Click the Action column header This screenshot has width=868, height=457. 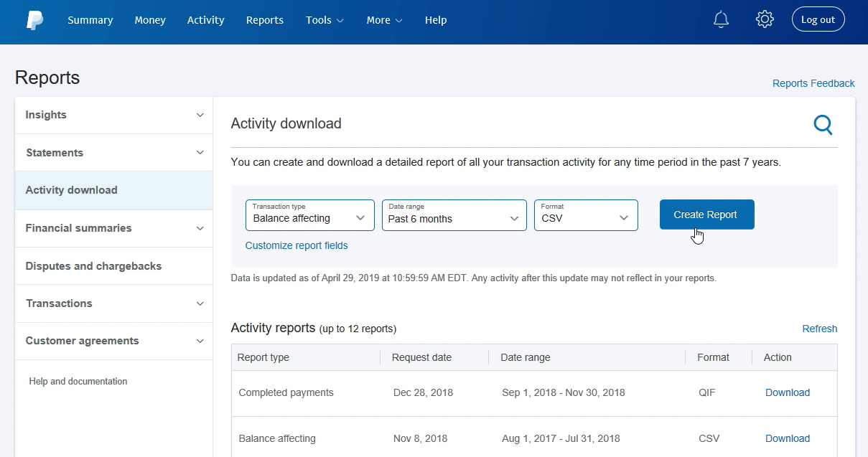[778, 357]
